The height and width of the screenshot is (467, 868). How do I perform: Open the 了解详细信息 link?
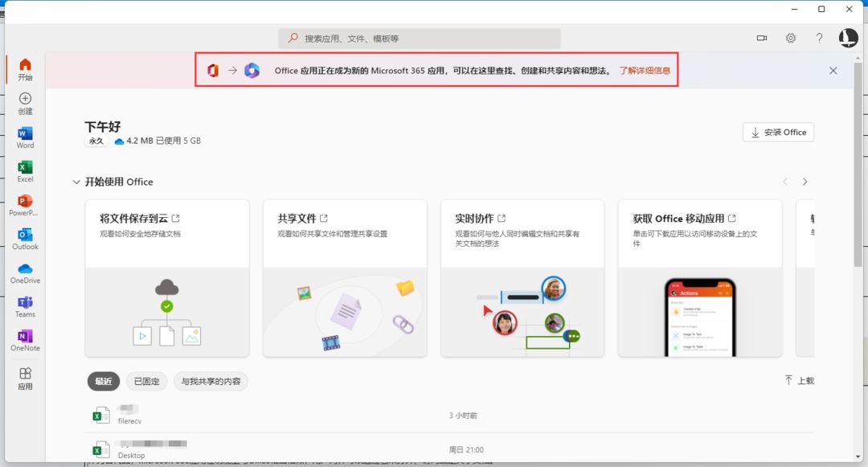point(645,70)
